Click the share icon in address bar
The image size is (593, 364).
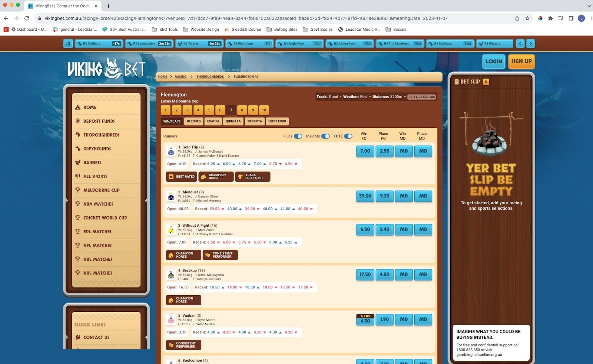(517, 18)
